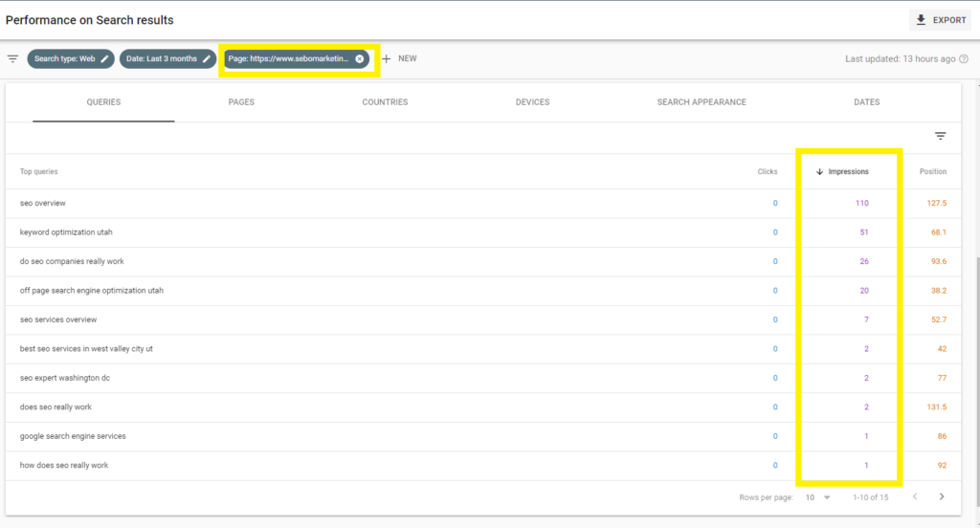Go to the previous page of results
Screen dimensions: 980x528
[x=915, y=497]
